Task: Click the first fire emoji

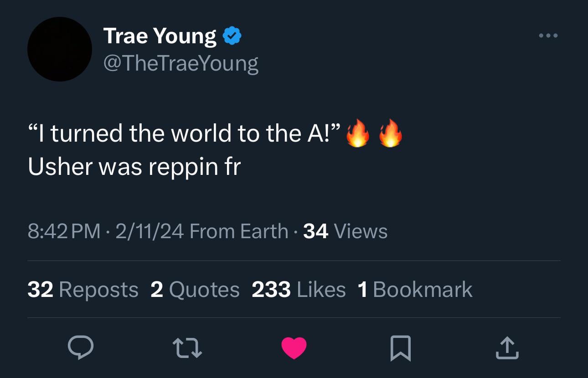Action: (357, 133)
